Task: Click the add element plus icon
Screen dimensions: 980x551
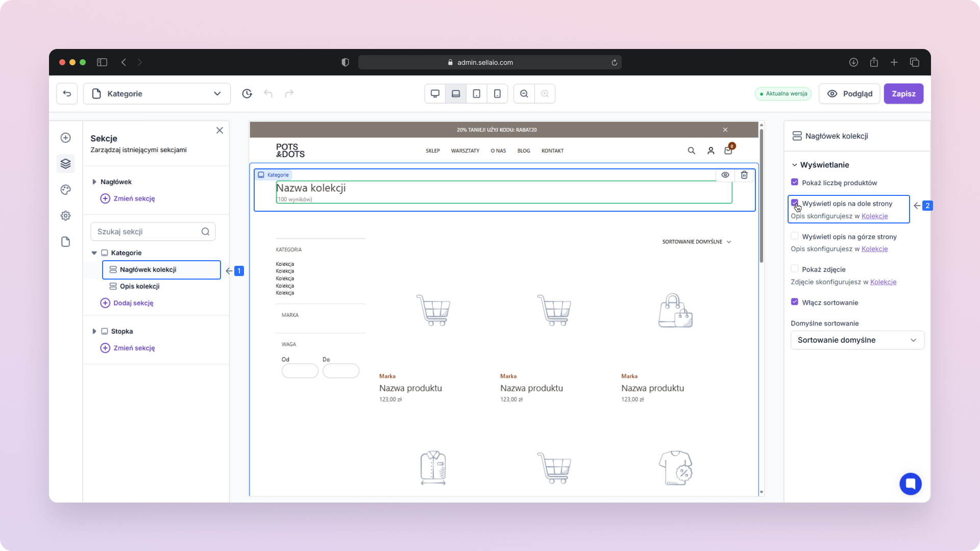Action: [65, 138]
